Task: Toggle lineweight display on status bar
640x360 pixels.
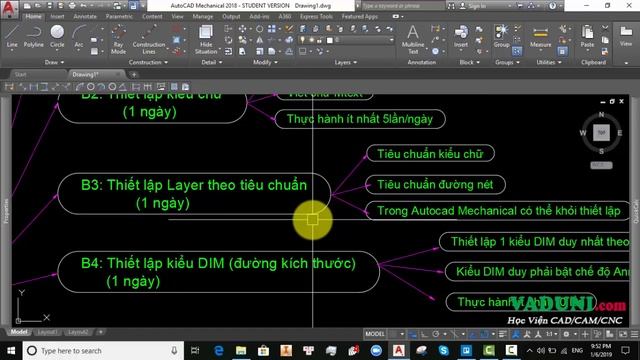Action: (502, 334)
